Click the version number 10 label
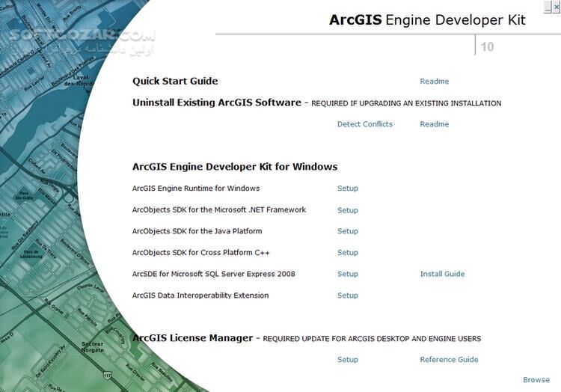Viewport: 561px width, 392px height. point(487,47)
